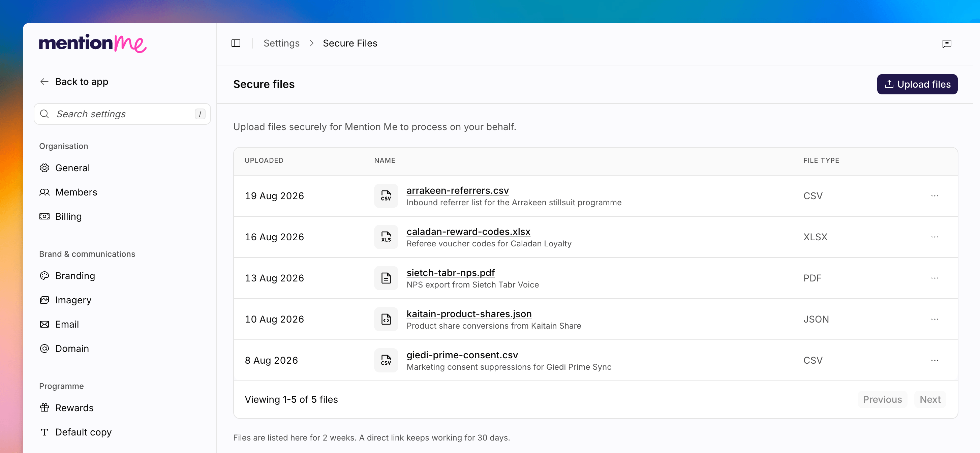Screen dimensions: 980x453
Task: Click the JSON file type cell
Action: coord(816,319)
